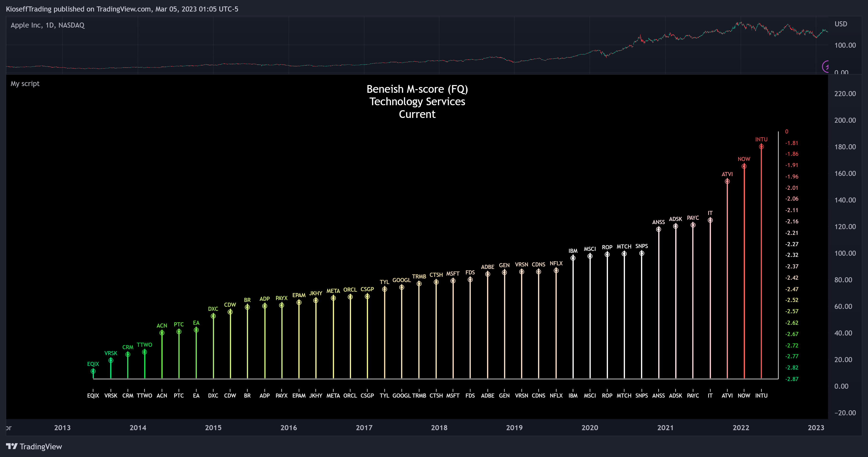Click the USD currency label on the price axis
This screenshot has width=868, height=457.
[x=841, y=24]
